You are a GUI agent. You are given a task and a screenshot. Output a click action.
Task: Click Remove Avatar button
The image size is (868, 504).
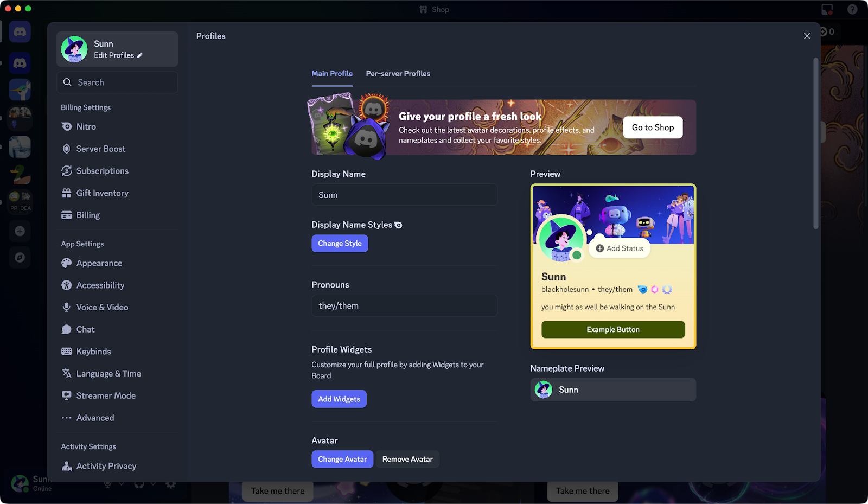(407, 460)
